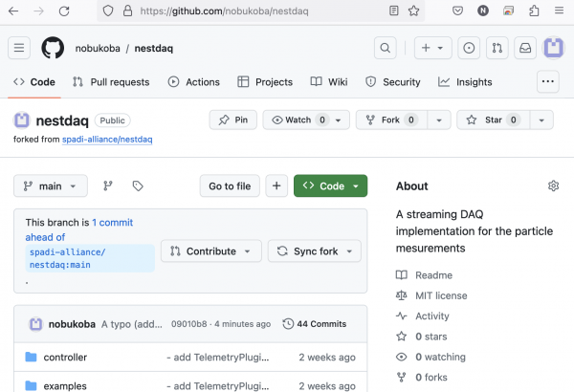574x392 pixels.
Task: Open the Sync fork dropdown
Action: point(315,251)
